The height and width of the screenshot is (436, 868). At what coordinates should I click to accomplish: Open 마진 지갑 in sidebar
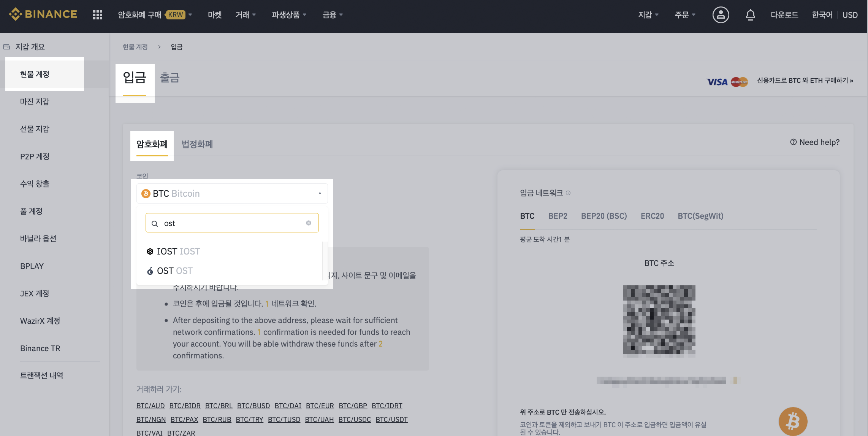35,102
